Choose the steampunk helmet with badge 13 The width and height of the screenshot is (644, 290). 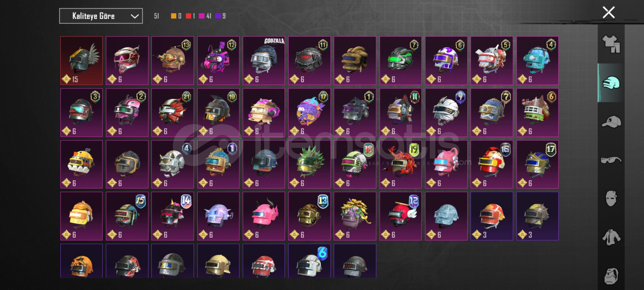click(173, 61)
